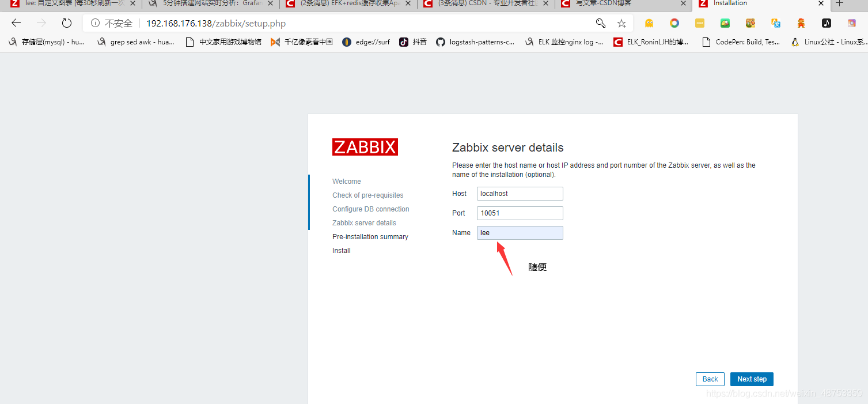Viewport: 868px width, 404px height.
Task: Open 千亿像素看中国 bookmark
Action: point(302,42)
